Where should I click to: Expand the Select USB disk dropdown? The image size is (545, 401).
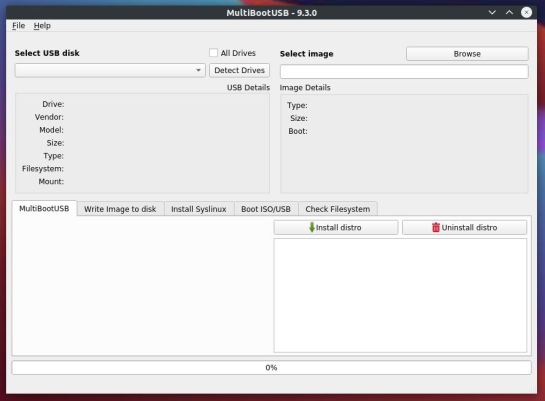(x=110, y=70)
